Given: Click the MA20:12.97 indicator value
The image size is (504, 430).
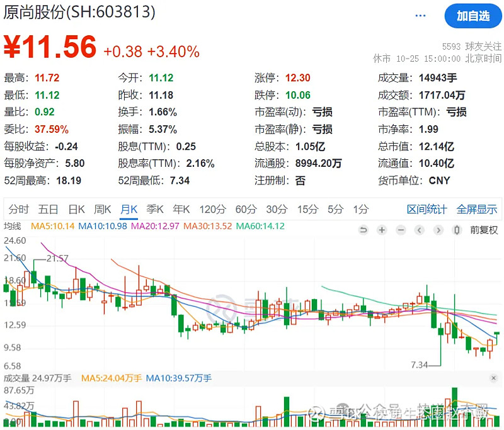Looking at the screenshot, I should click(155, 226).
